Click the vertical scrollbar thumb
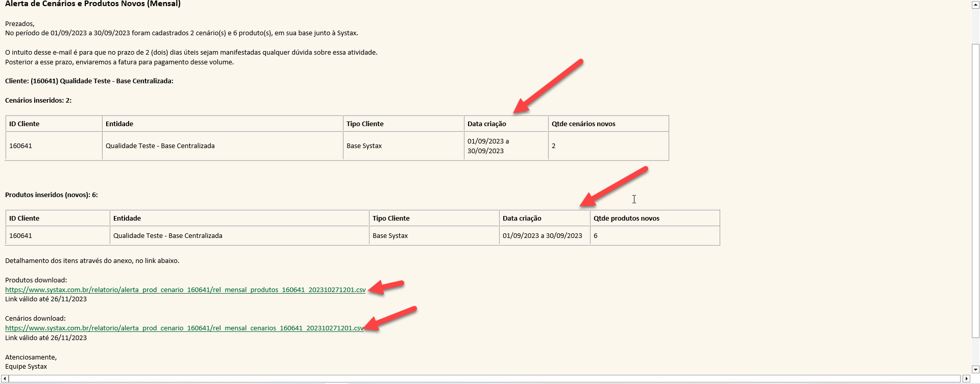980x384 pixels. click(975, 191)
